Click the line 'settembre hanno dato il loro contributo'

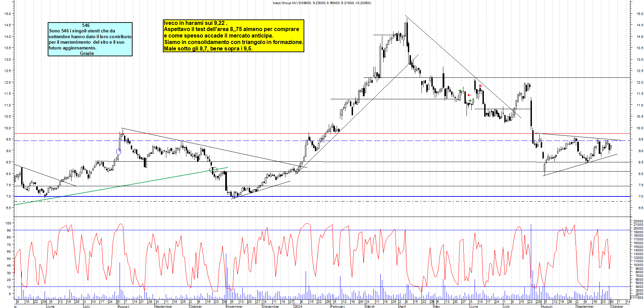[90, 36]
